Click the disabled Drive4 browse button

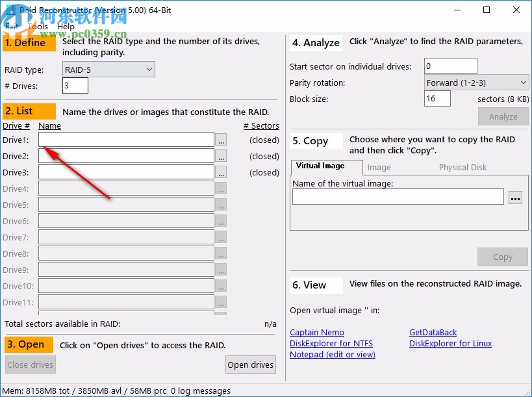(x=221, y=188)
